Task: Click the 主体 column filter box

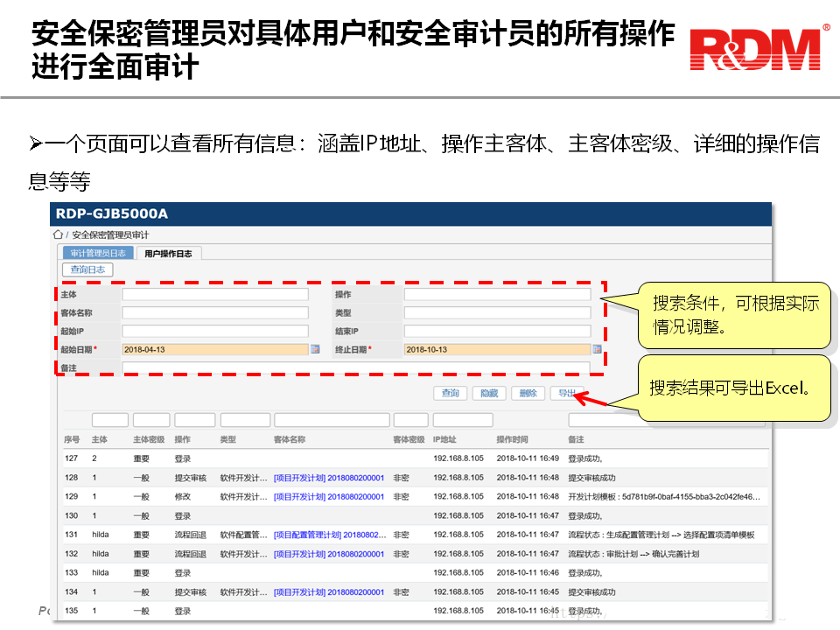Action: coord(110,419)
